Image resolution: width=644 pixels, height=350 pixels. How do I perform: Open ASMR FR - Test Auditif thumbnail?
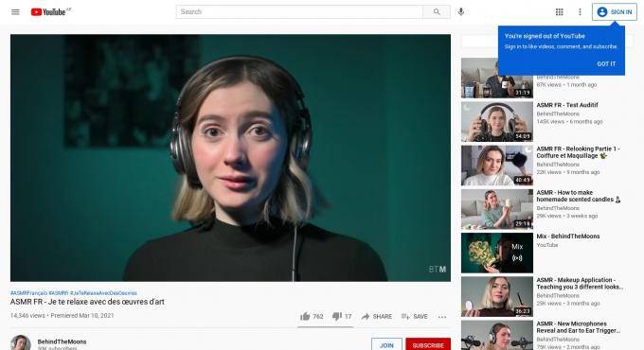[497, 122]
